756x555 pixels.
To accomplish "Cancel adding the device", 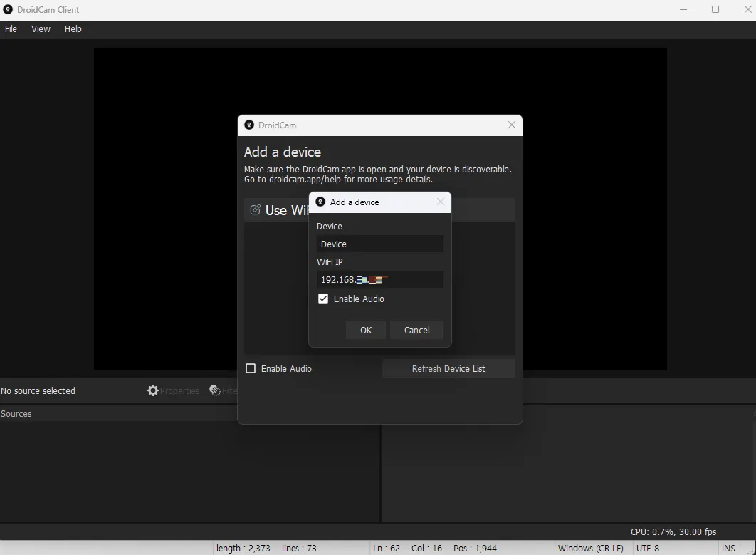I will [416, 330].
